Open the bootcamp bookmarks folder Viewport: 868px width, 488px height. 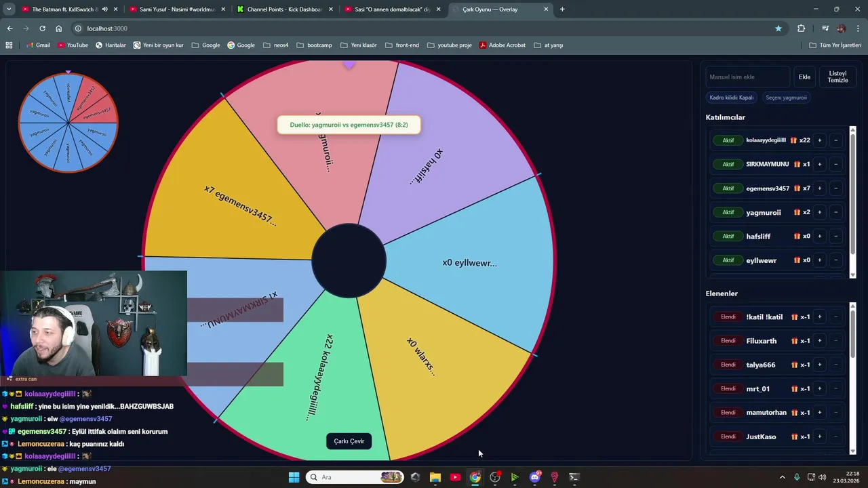pyautogui.click(x=314, y=45)
